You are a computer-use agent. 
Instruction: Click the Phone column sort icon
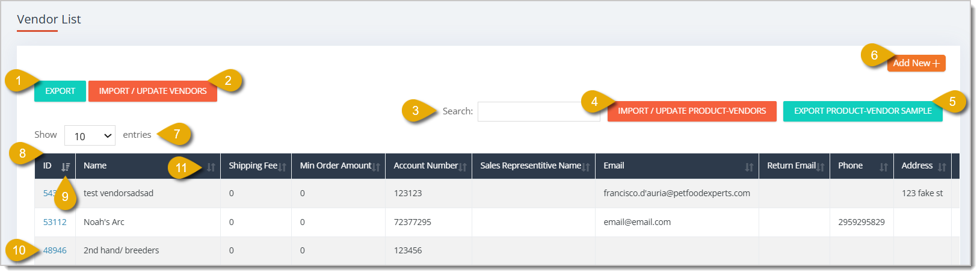(884, 167)
